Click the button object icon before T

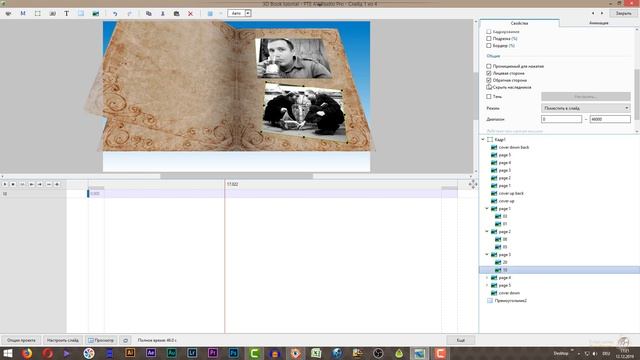click(x=52, y=13)
